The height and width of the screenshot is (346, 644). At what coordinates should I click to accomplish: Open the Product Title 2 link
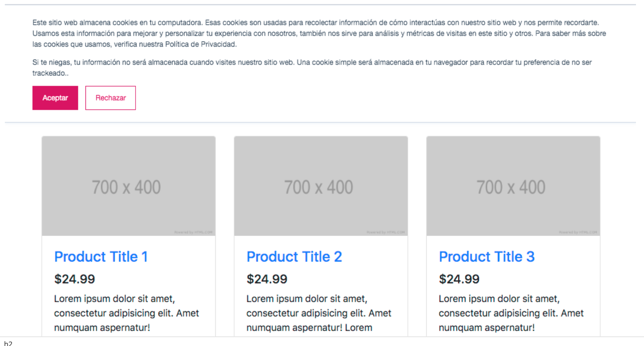point(294,257)
